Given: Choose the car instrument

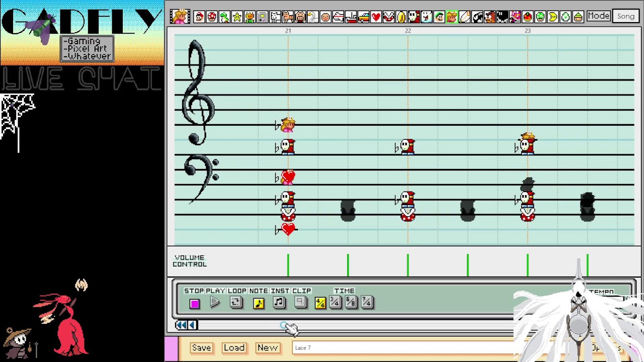Looking at the screenshot, I should pos(363,17).
